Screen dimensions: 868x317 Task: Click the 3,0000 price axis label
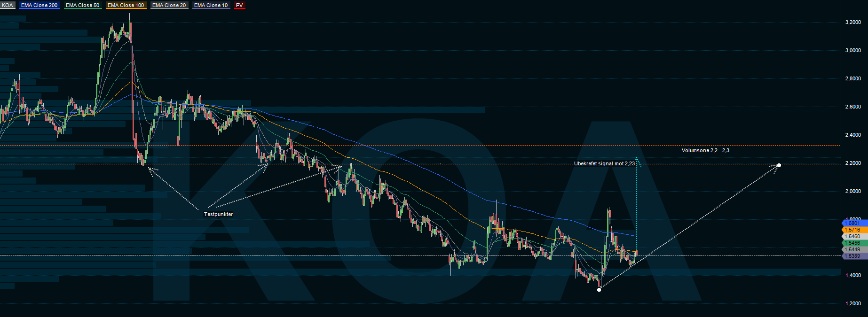tap(853, 50)
